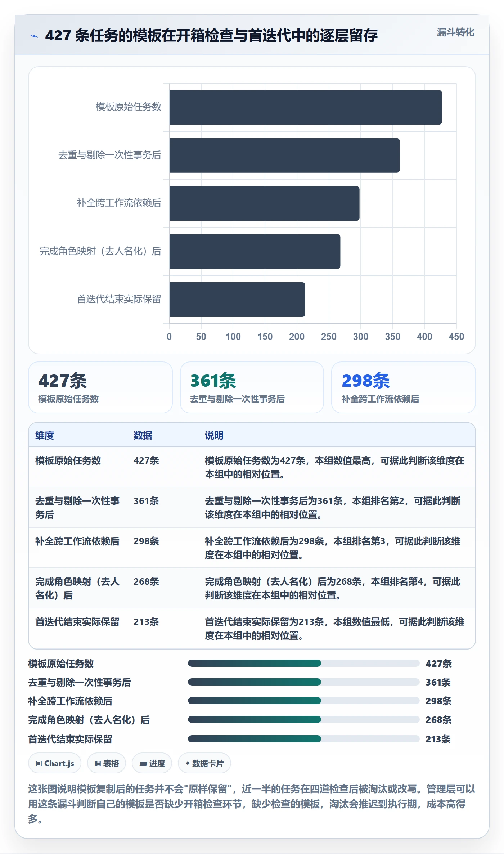Click the 数据 column header
504x854 pixels.
click(x=143, y=435)
